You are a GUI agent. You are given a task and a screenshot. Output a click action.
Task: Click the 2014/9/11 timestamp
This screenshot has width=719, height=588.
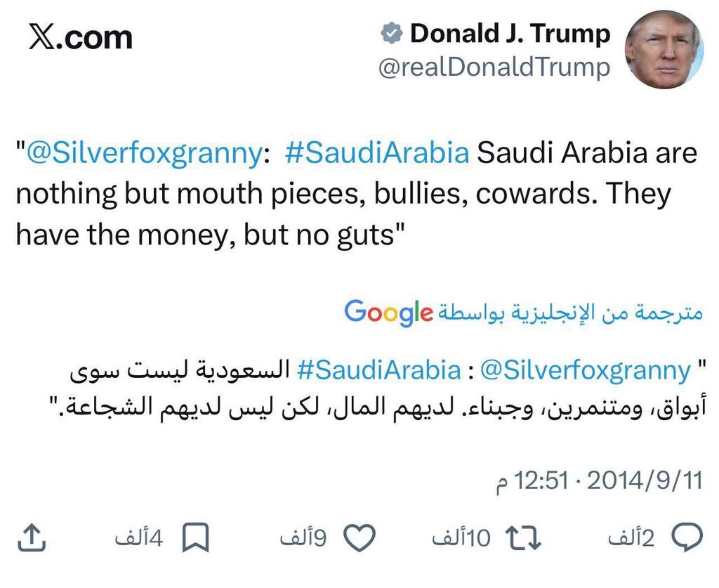tap(645, 481)
